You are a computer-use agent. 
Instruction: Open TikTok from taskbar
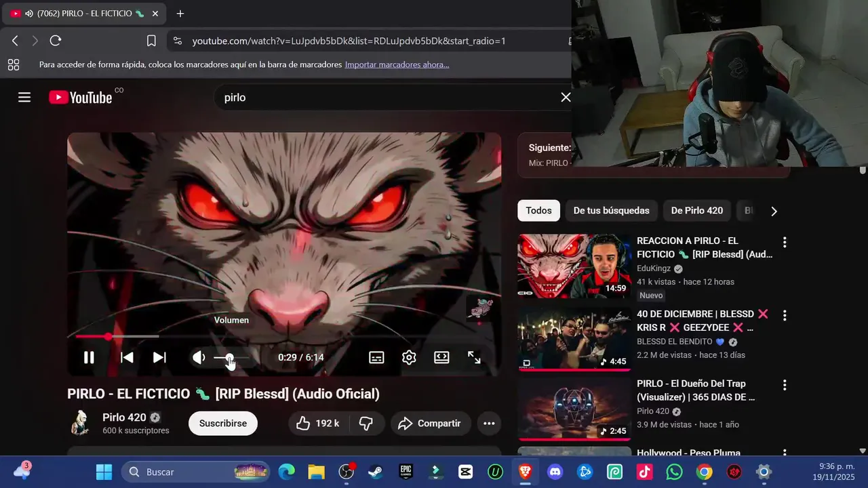[x=645, y=472]
